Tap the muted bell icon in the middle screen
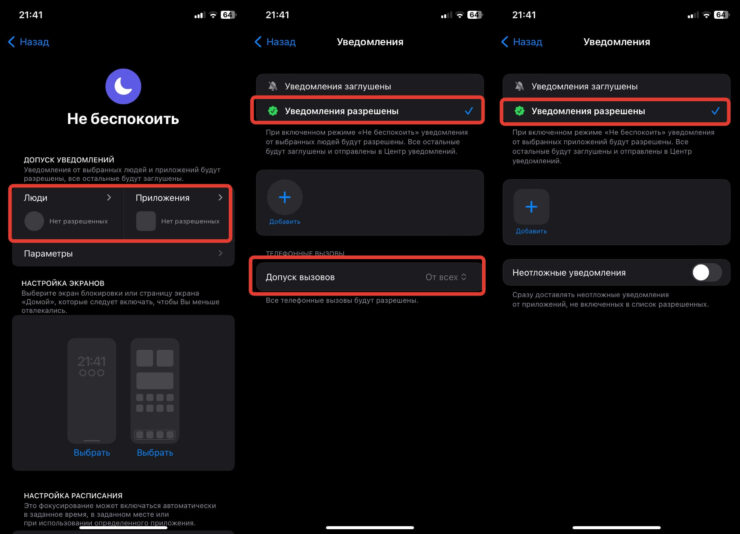This screenshot has height=534, width=740. tap(273, 86)
